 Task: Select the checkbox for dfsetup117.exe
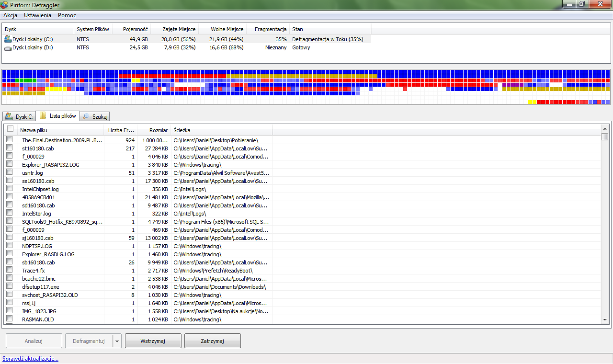10,286
